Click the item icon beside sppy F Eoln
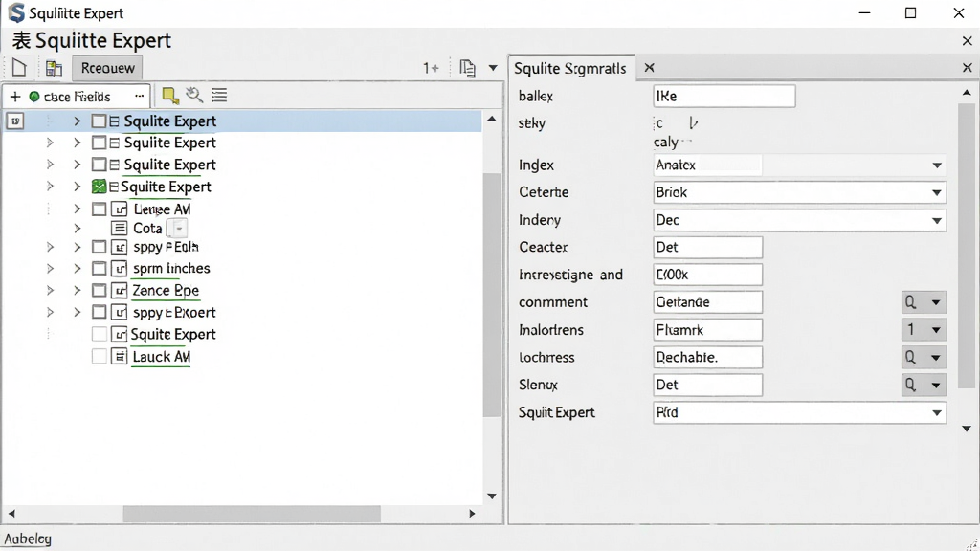Image resolution: width=980 pixels, height=551 pixels. [x=120, y=247]
